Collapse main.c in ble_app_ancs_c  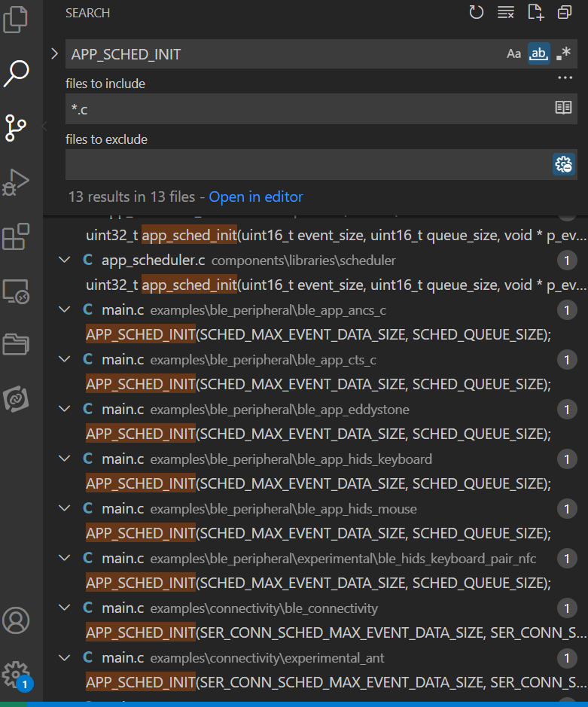[x=65, y=309]
